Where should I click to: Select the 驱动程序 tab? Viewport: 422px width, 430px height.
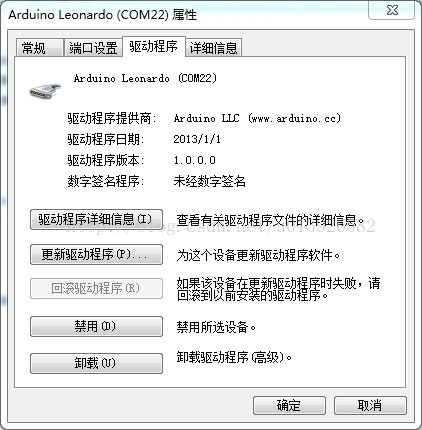[154, 46]
